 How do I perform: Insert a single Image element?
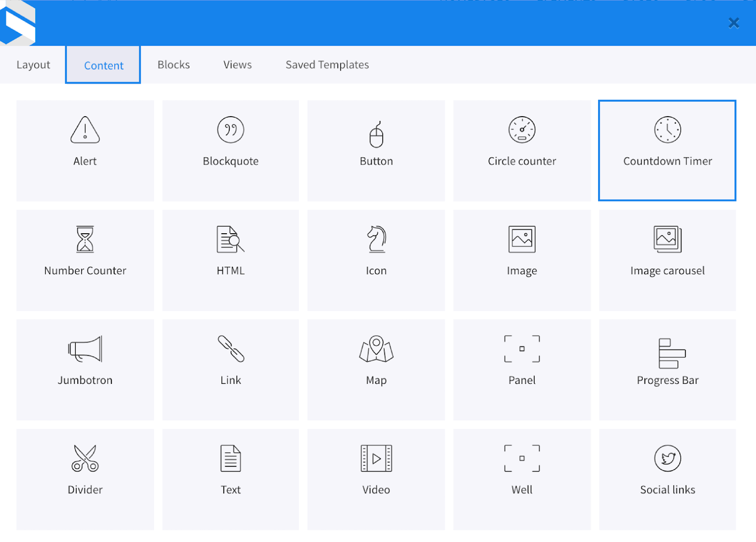(x=522, y=260)
